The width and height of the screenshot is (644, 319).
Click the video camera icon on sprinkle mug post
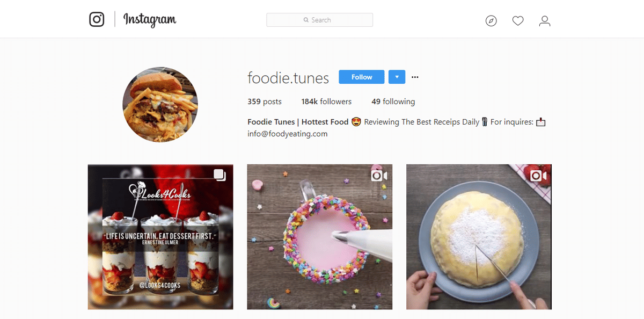pos(379,176)
